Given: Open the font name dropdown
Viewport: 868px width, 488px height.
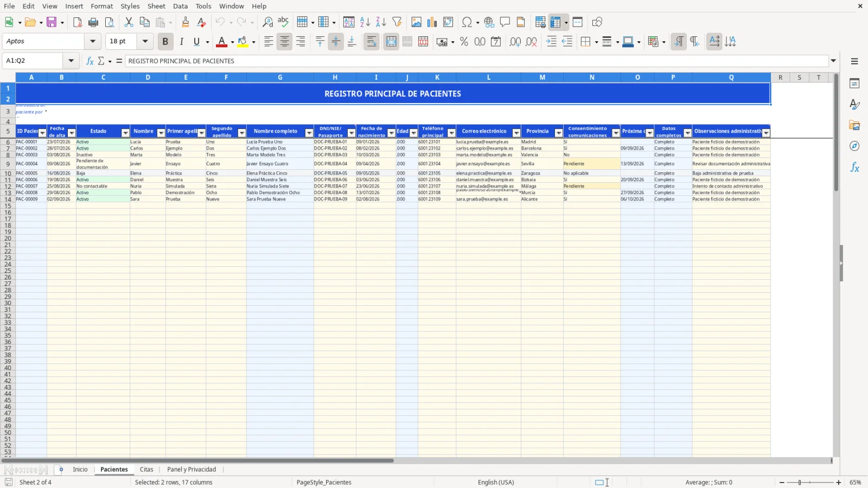Looking at the screenshot, I should click(93, 41).
